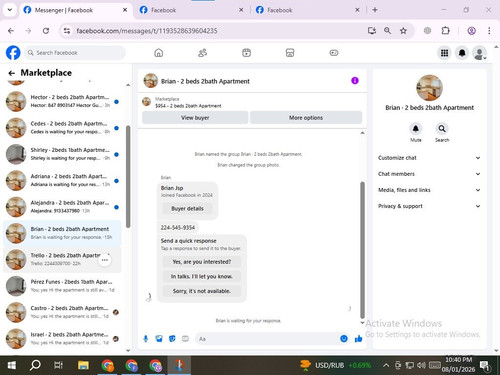
Task: Open the Gaming icon
Action: click(334, 53)
